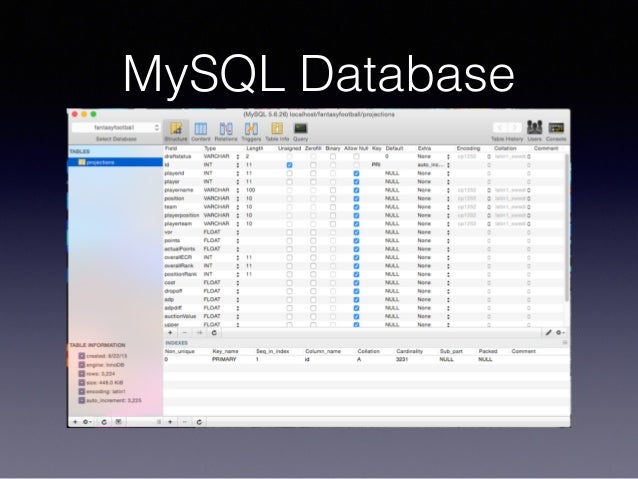
Task: Open the gear menu above the Indexes pane
Action: [x=560, y=333]
